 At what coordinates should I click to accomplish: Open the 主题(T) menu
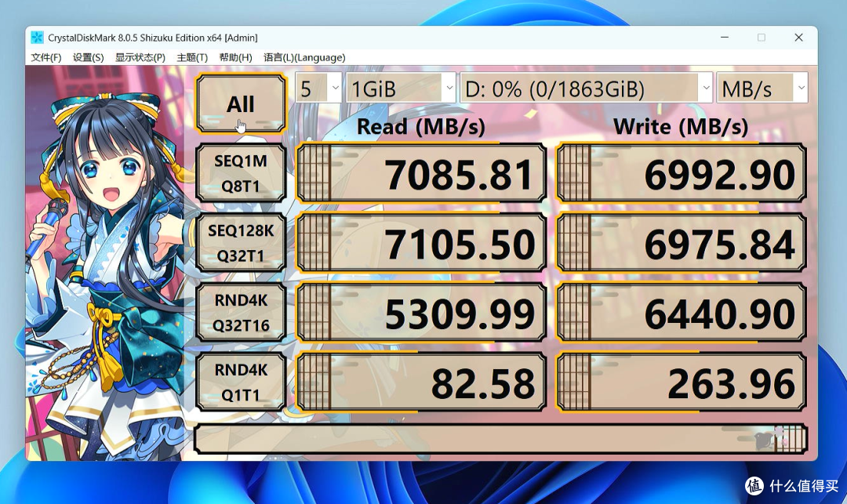click(x=192, y=57)
